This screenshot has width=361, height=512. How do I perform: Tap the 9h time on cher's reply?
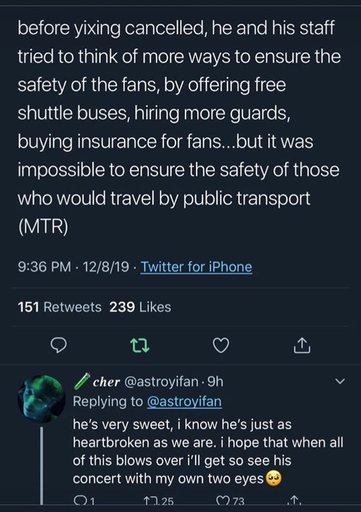coord(215,382)
